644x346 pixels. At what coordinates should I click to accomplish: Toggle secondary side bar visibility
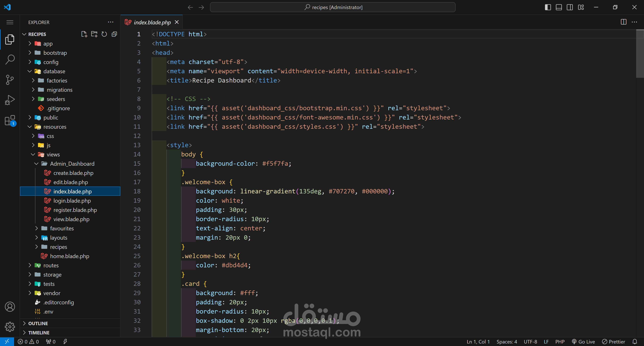[570, 7]
